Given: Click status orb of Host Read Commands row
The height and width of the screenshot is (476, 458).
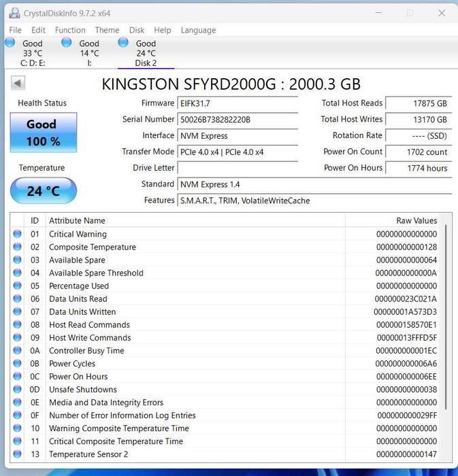Looking at the screenshot, I should pos(17,324).
